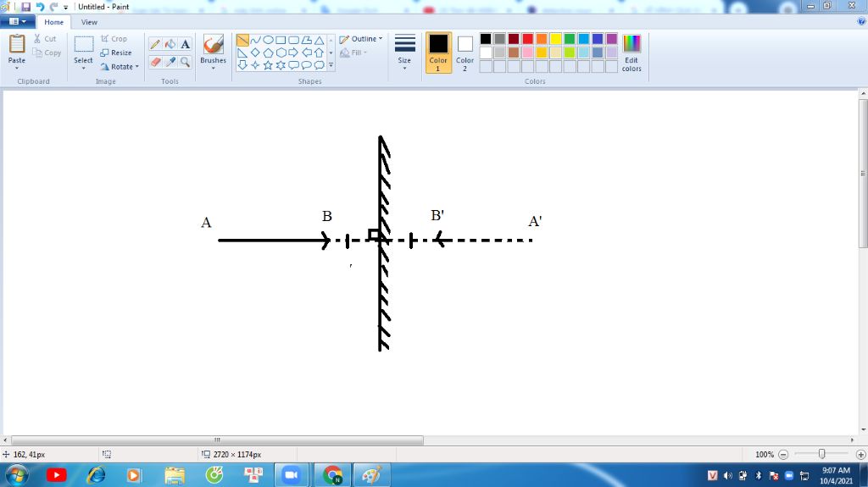Open Paint Help question mark
This screenshot has height=487, width=868.
click(861, 21)
